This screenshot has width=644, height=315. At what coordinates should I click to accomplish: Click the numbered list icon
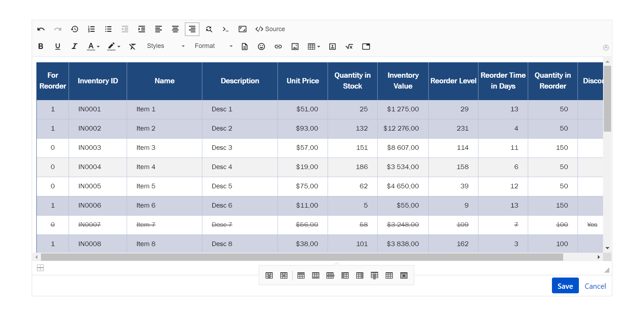pyautogui.click(x=91, y=29)
